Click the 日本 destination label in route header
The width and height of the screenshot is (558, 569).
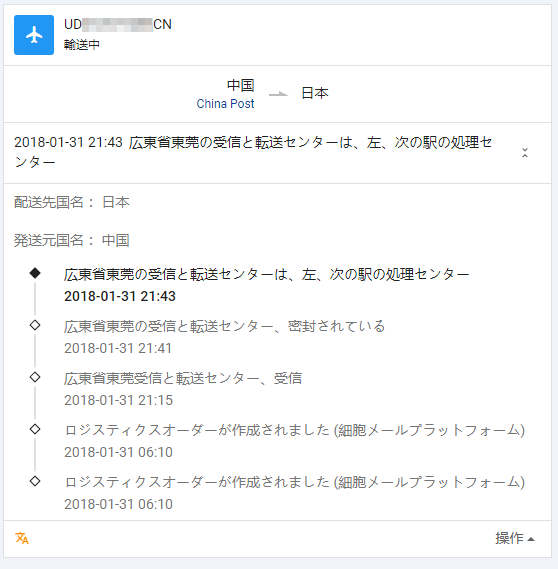(315, 93)
